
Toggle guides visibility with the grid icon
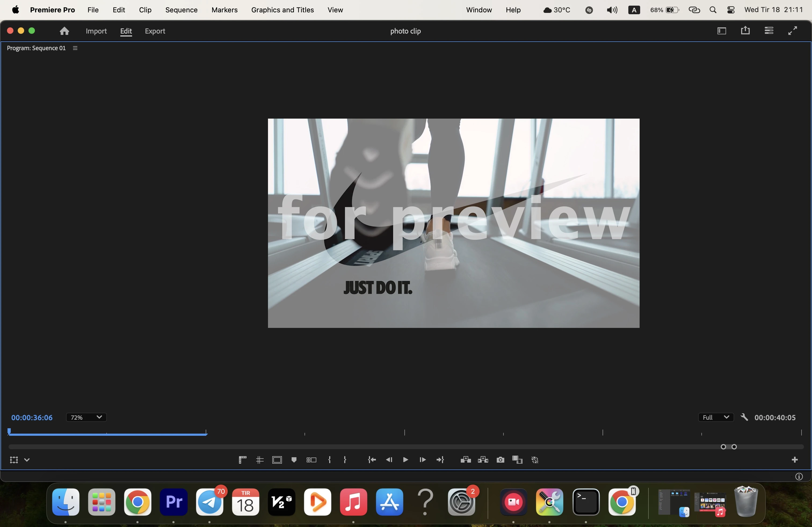260,460
